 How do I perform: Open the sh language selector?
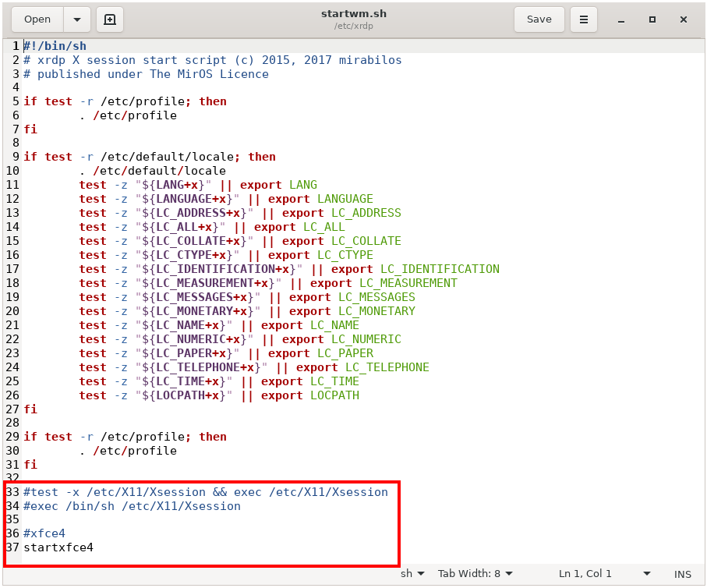(412, 573)
